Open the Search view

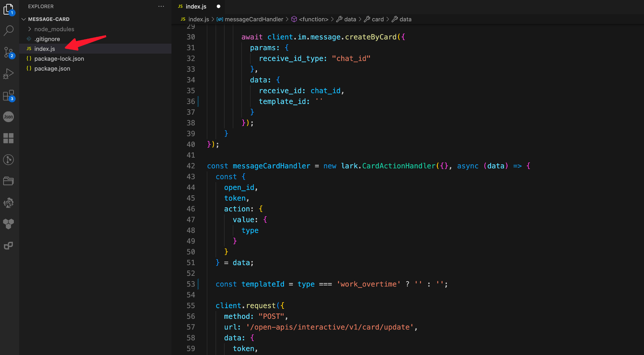[x=9, y=31]
